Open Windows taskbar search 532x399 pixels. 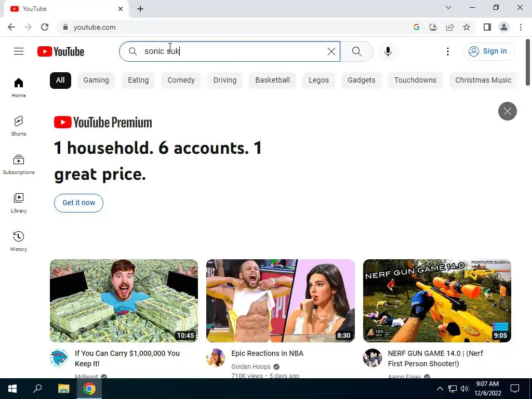(x=37, y=389)
